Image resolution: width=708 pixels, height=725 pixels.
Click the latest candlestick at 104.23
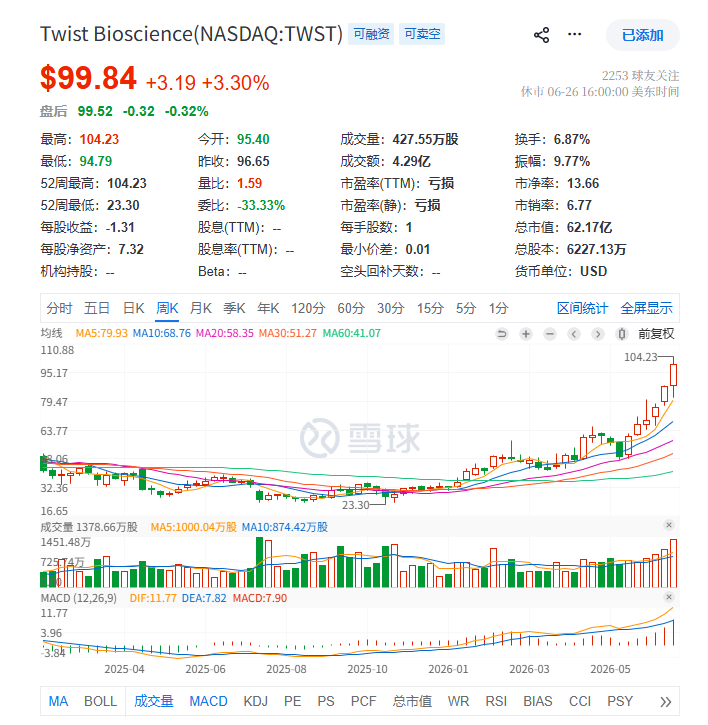(673, 375)
